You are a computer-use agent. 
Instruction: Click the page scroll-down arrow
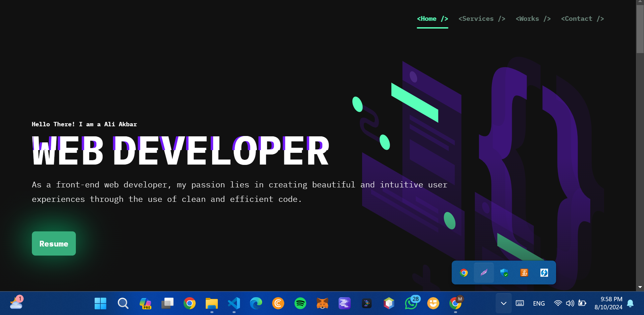(640, 287)
